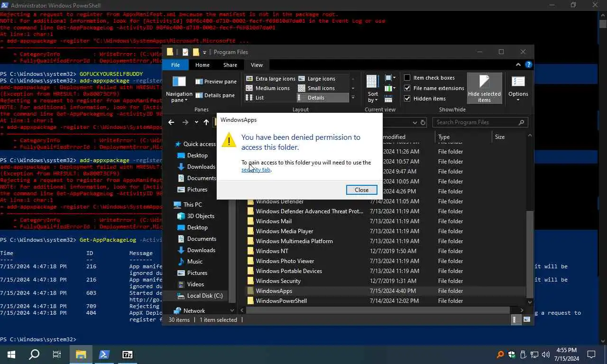Screen dimensions: 607x364
Task: Open the Home ribbon tab
Action: point(202,65)
